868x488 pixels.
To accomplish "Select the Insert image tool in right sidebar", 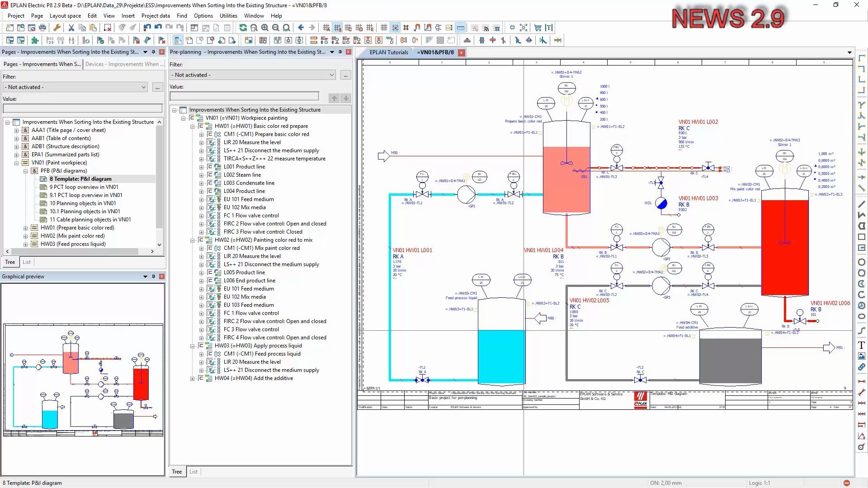I will tap(862, 356).
